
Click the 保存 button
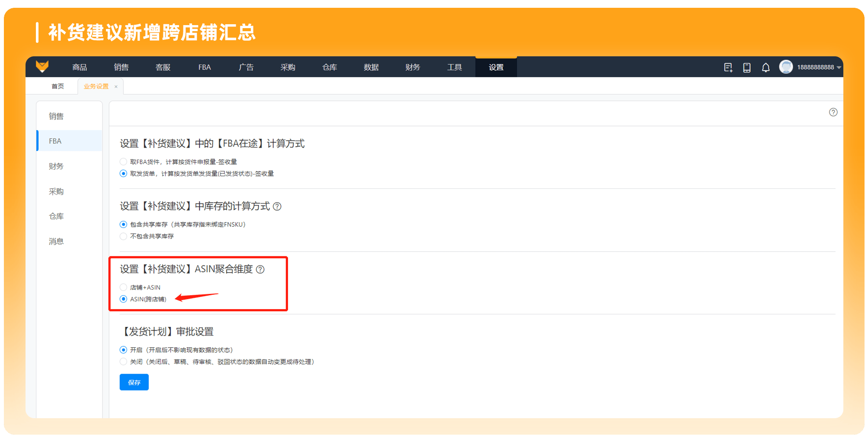134,382
